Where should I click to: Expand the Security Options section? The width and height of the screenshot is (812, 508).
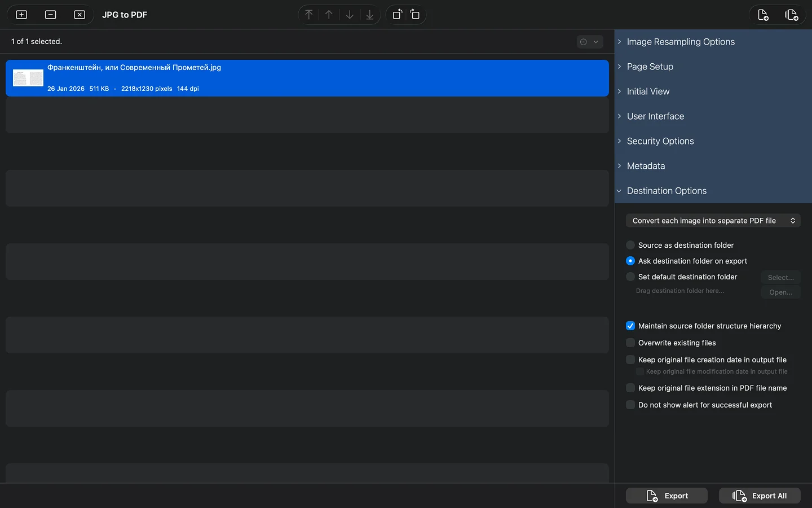coord(660,141)
